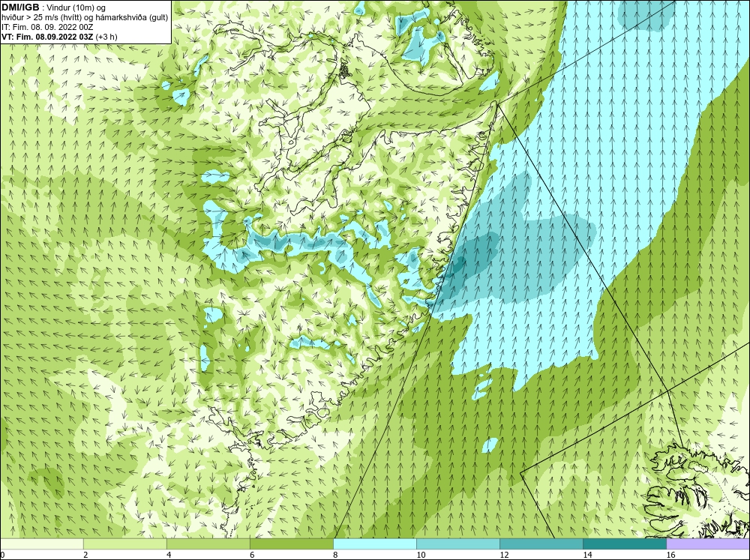
Task: Click the 'IT: Fim. 08. 09. 2022 00Z' line
Action: pos(47,27)
